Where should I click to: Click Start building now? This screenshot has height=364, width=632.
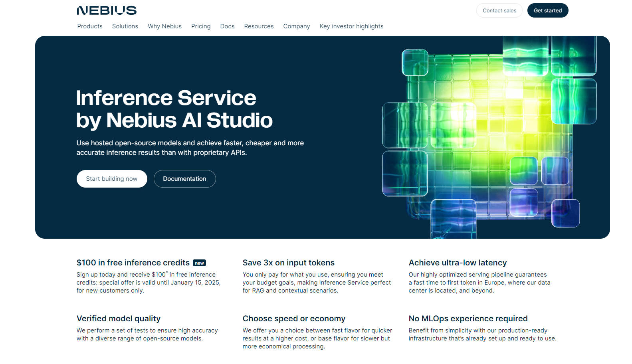coord(112,179)
